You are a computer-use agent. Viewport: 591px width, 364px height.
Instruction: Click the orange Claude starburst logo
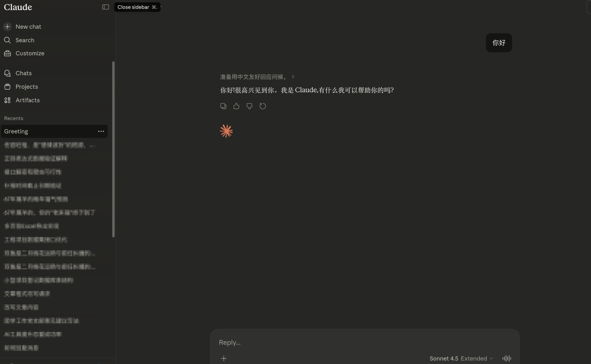[226, 131]
